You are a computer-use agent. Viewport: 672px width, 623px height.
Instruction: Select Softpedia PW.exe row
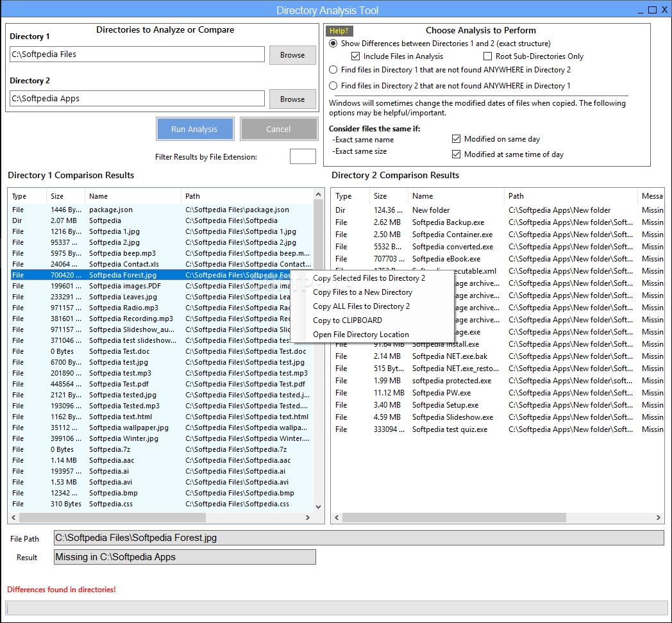pyautogui.click(x=499, y=392)
